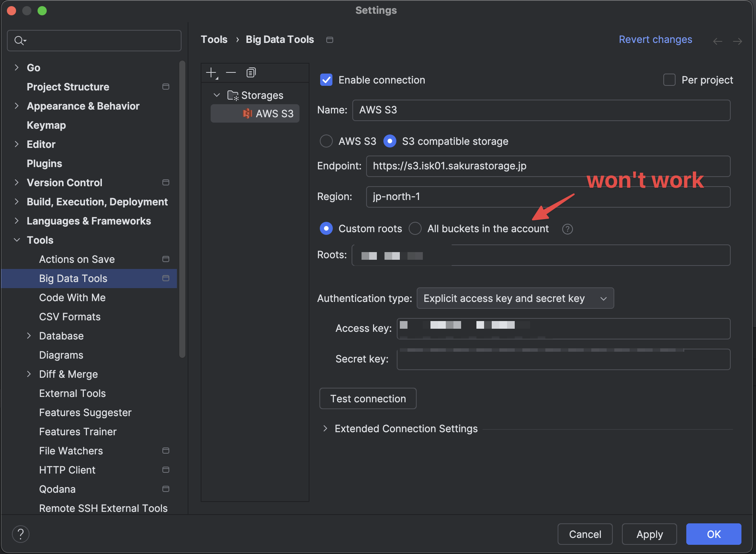Open Authentication type dropdown
756x554 pixels.
(x=515, y=298)
